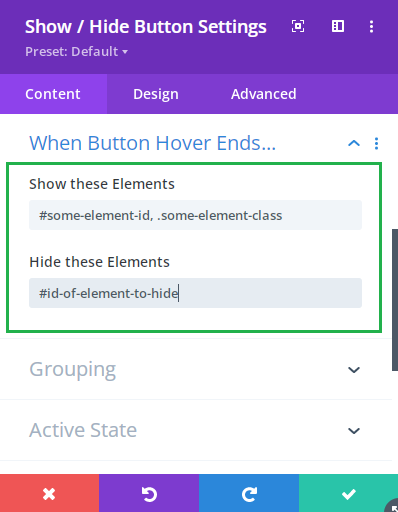Image resolution: width=398 pixels, height=512 pixels.
Task: Save settings with green checkmark
Action: (348, 494)
